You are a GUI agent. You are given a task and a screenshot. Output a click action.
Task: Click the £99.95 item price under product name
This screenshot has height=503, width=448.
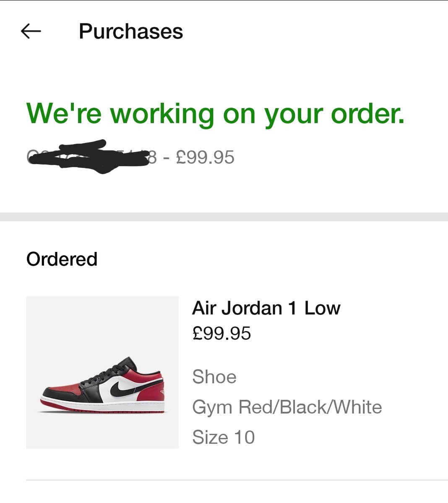coord(221,334)
